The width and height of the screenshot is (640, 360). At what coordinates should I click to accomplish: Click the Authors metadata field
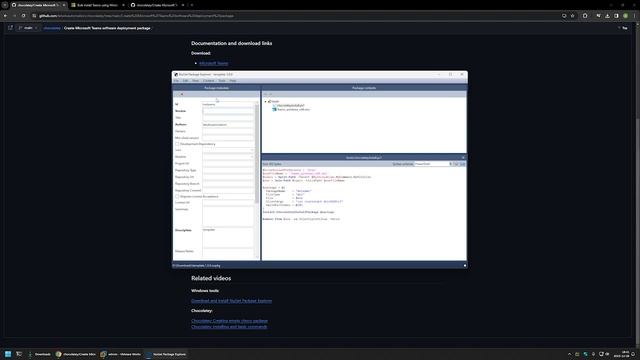tap(228, 124)
